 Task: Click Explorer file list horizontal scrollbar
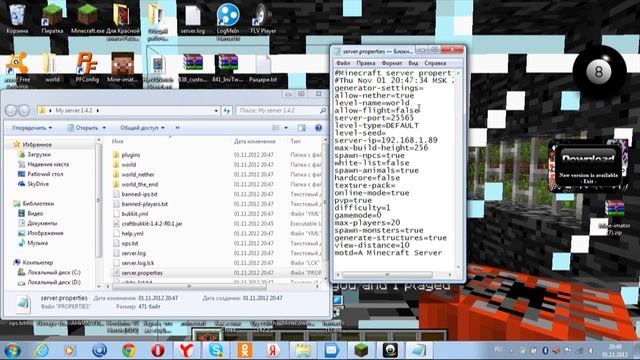189,286
